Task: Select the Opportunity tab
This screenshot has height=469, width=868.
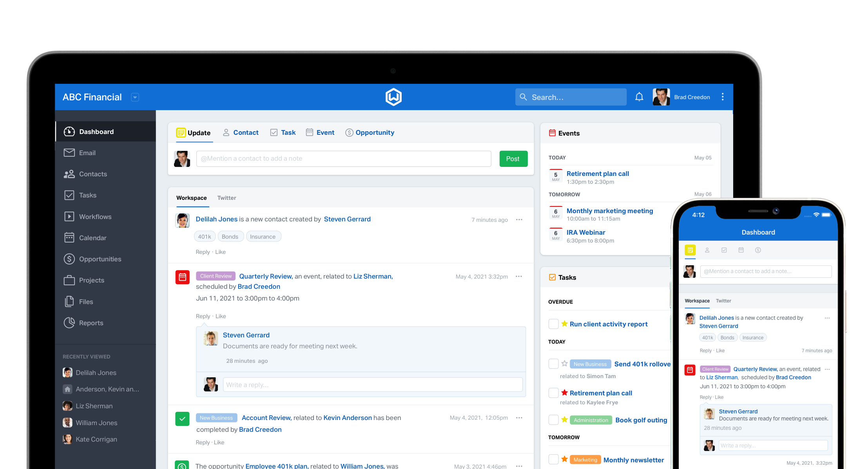Action: [x=370, y=132]
